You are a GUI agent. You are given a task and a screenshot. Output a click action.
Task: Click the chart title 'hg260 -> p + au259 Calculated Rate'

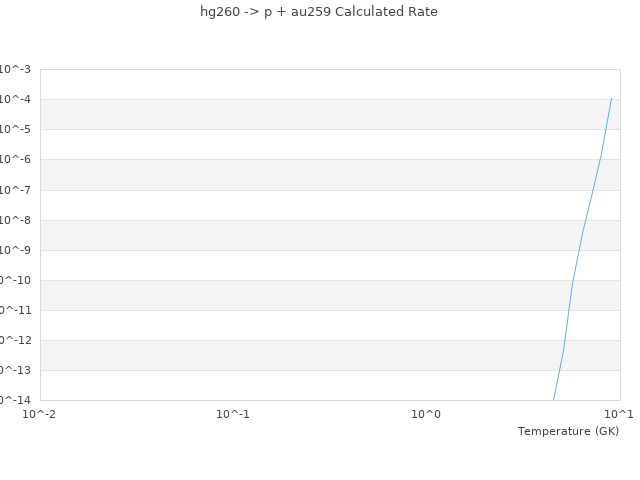click(x=319, y=12)
